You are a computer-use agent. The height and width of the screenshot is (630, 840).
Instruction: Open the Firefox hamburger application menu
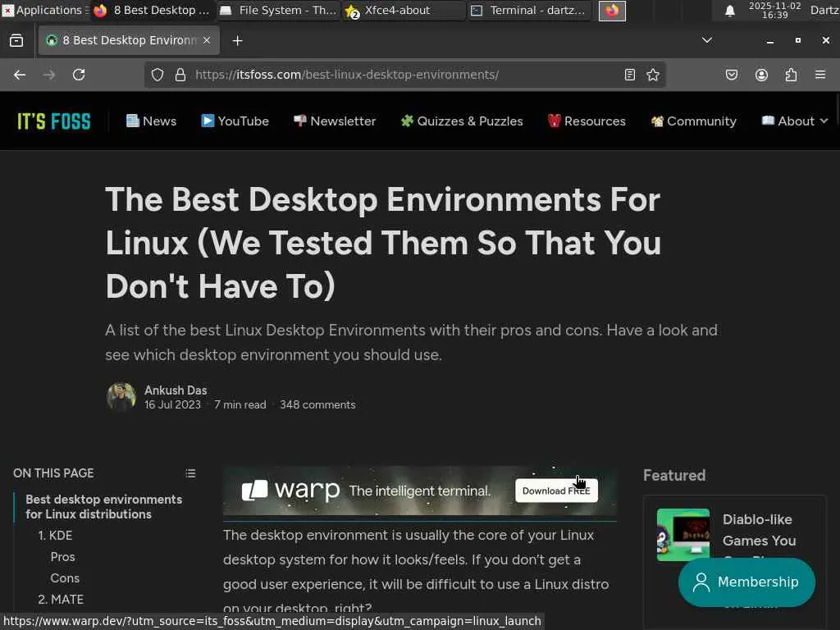[x=820, y=75]
